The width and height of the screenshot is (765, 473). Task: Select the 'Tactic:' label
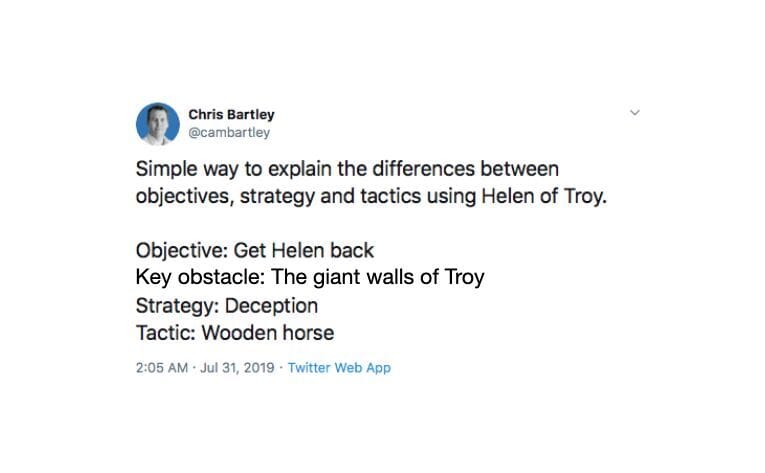point(165,333)
